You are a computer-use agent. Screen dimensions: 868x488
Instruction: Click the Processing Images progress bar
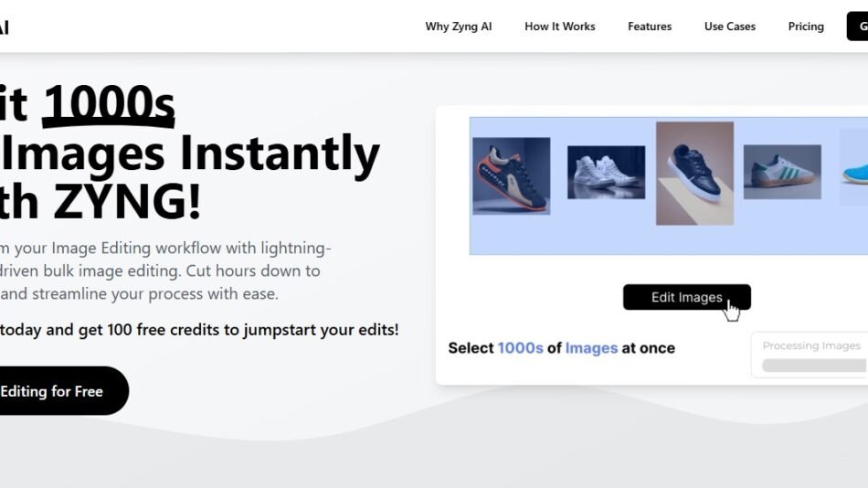[x=815, y=366]
